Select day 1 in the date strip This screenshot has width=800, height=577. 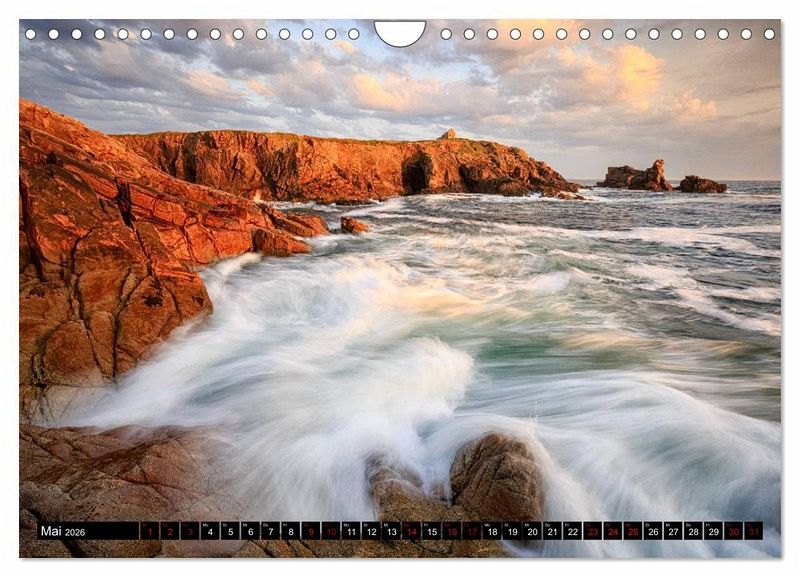(x=149, y=531)
